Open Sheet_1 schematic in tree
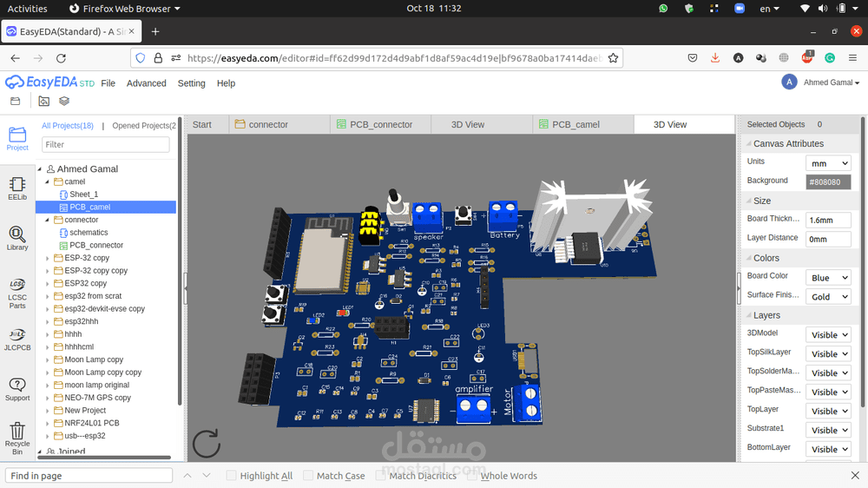Viewport: 868px width, 488px height. [x=83, y=195]
